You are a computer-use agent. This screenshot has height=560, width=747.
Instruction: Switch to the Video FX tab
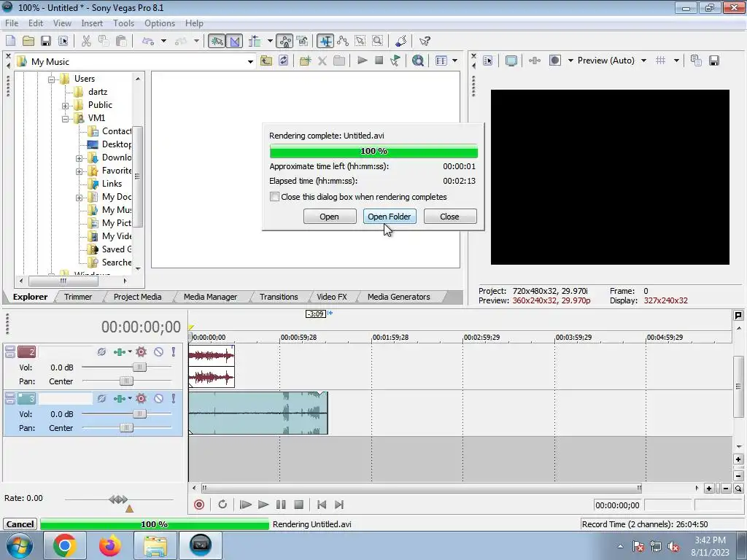[x=332, y=297]
